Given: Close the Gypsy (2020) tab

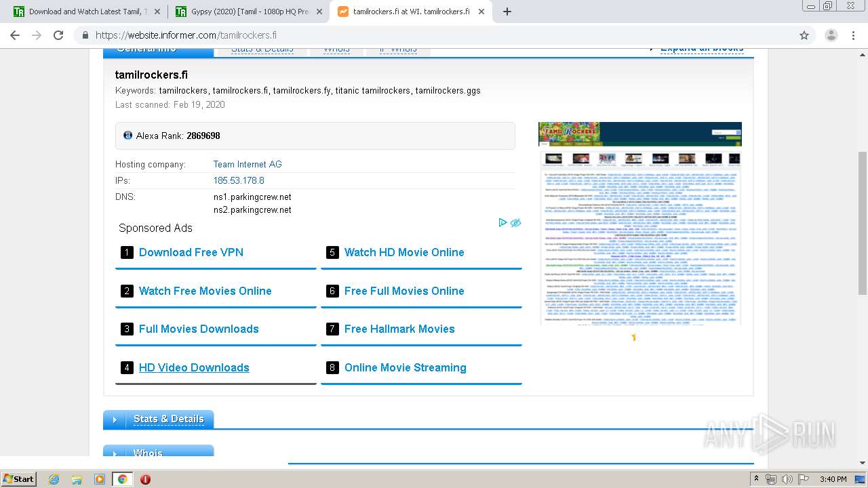Looking at the screenshot, I should click(319, 12).
